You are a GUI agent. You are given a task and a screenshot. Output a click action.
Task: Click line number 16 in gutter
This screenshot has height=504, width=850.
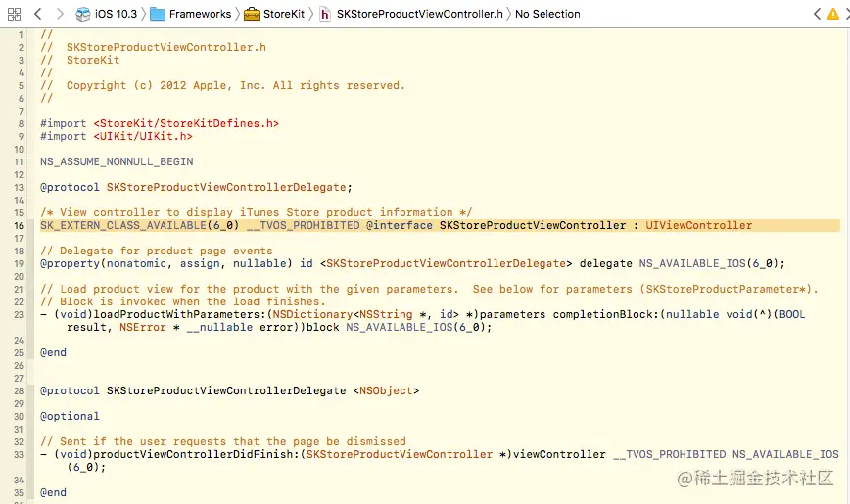(19, 226)
